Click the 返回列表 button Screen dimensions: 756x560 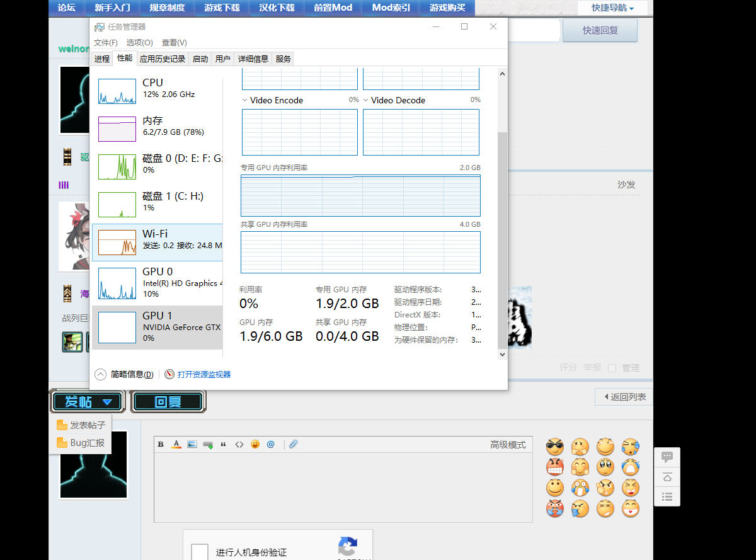(624, 397)
